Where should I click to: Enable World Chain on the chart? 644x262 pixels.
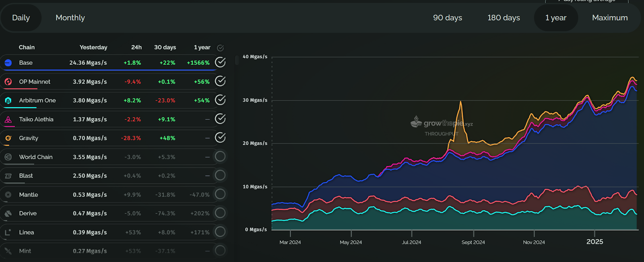coord(220,156)
